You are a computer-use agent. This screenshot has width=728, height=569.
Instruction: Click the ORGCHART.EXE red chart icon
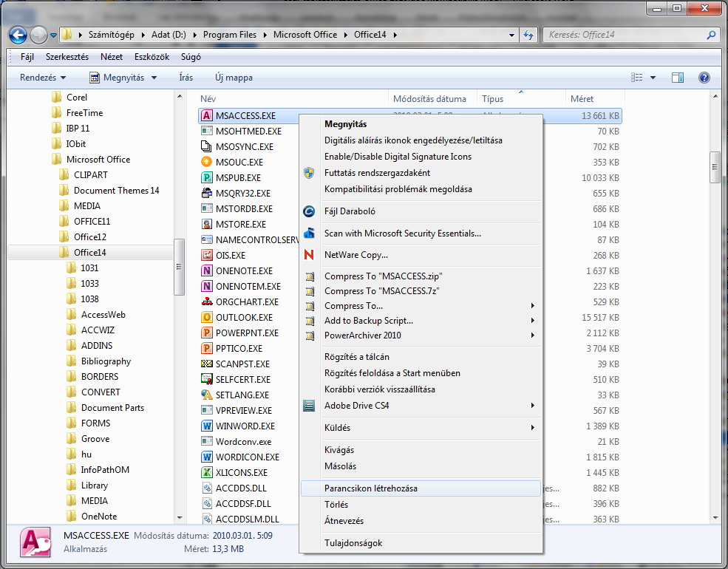click(207, 301)
